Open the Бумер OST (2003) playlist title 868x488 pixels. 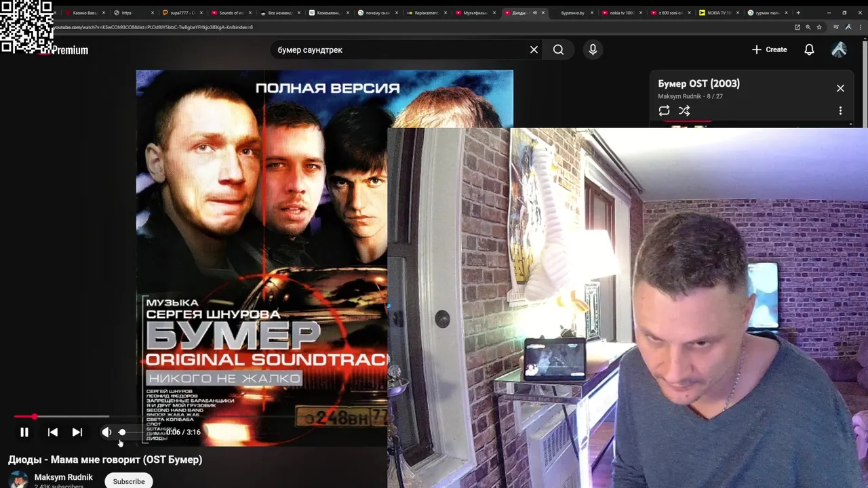point(698,83)
